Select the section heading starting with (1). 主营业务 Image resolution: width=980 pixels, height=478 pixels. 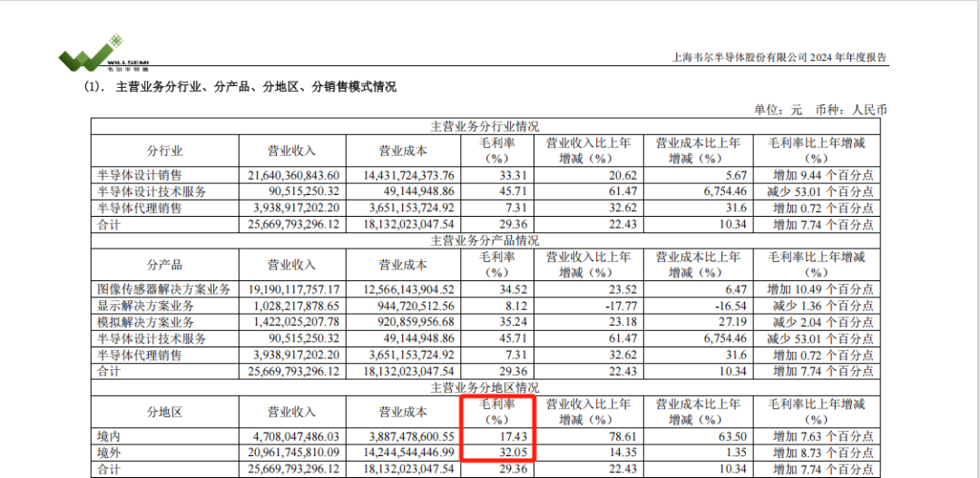(x=240, y=88)
